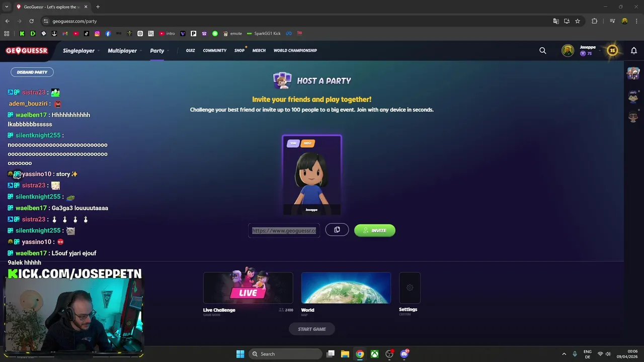Click the Windows taskbar Search box
The image size is (644, 362).
click(x=286, y=354)
